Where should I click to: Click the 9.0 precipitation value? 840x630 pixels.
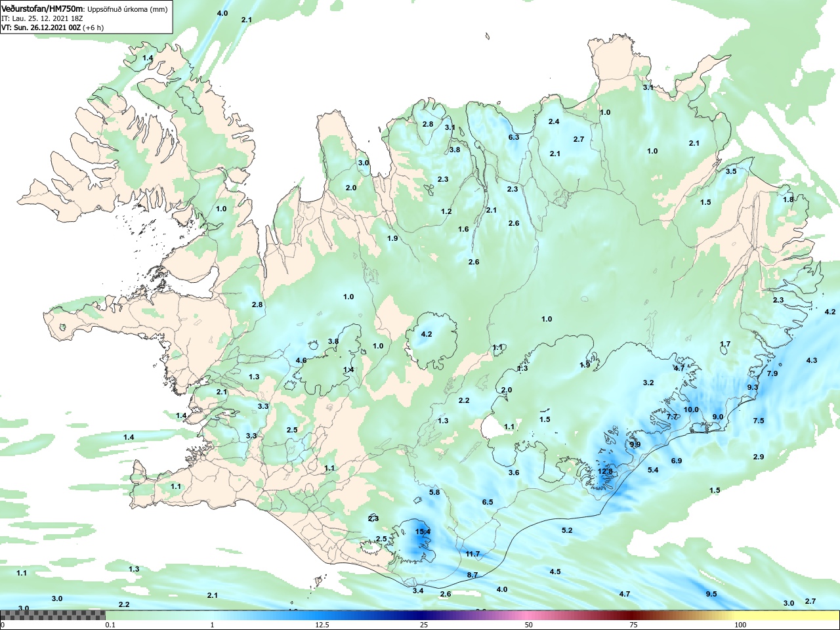click(718, 417)
